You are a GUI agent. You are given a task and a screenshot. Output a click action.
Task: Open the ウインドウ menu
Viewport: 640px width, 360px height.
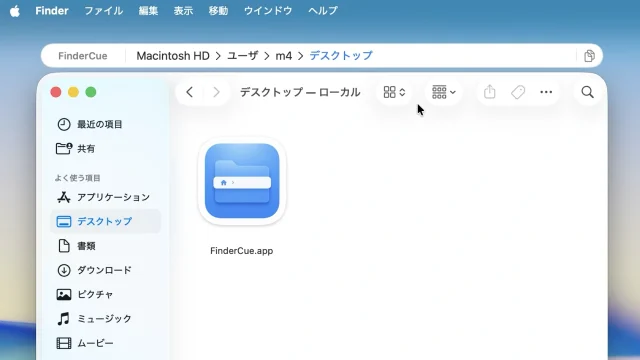coord(268,11)
